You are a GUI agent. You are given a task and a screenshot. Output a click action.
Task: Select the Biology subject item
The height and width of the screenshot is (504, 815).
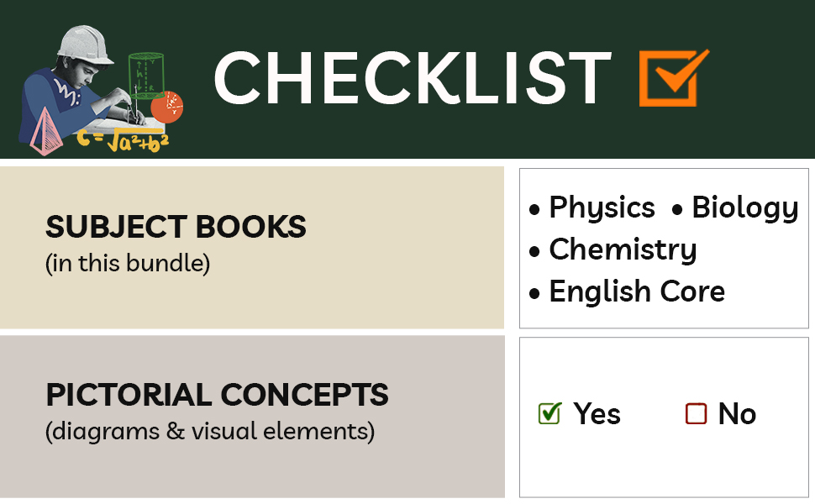[x=744, y=207]
